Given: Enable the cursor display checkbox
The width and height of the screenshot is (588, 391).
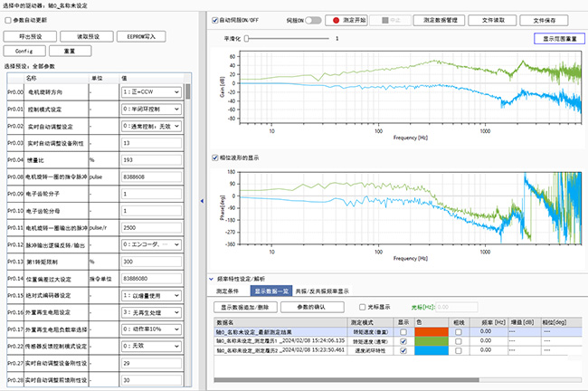Looking at the screenshot, I should pyautogui.click(x=364, y=306).
